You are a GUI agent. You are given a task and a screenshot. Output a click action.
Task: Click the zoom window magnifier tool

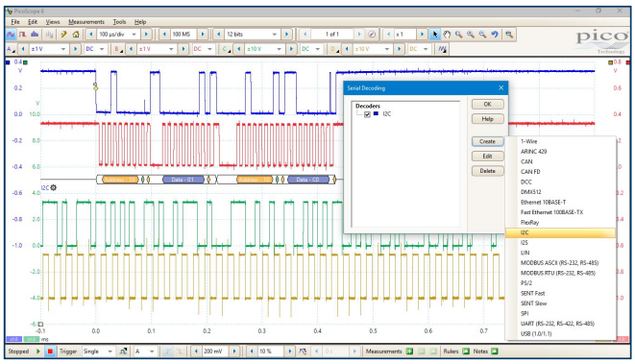pyautogui.click(x=459, y=35)
